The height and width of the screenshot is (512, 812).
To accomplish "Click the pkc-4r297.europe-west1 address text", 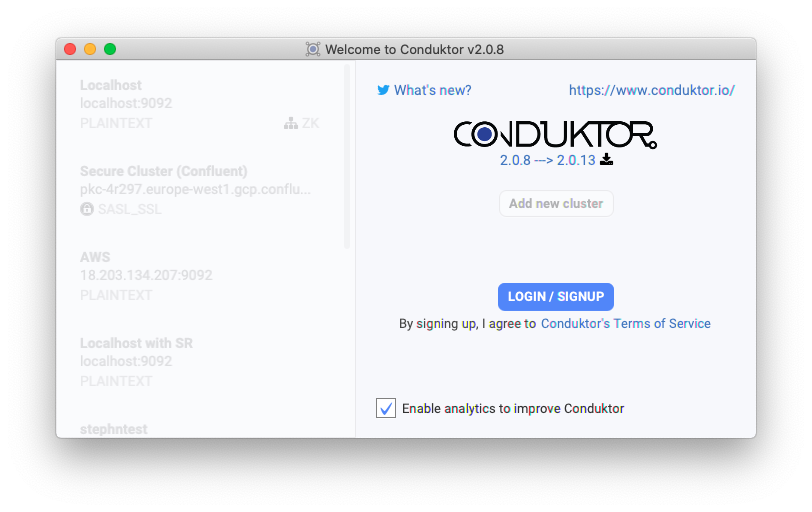I will click(x=195, y=189).
